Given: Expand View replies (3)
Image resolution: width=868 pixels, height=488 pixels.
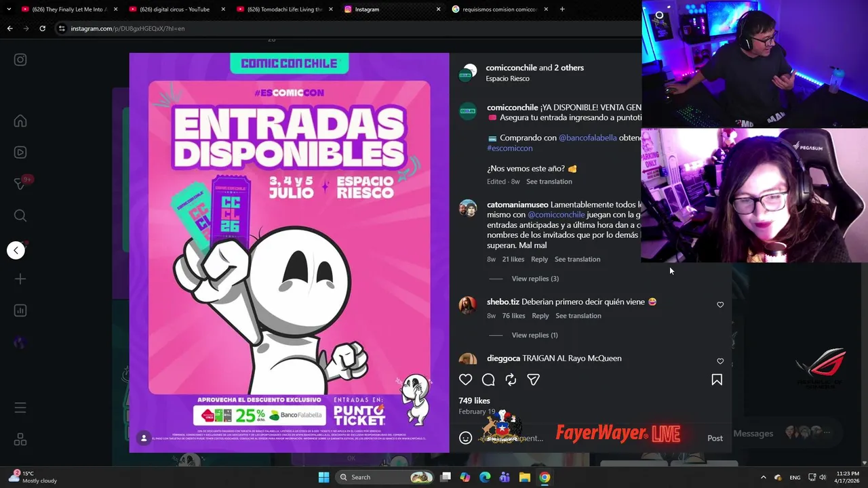Looking at the screenshot, I should point(535,279).
